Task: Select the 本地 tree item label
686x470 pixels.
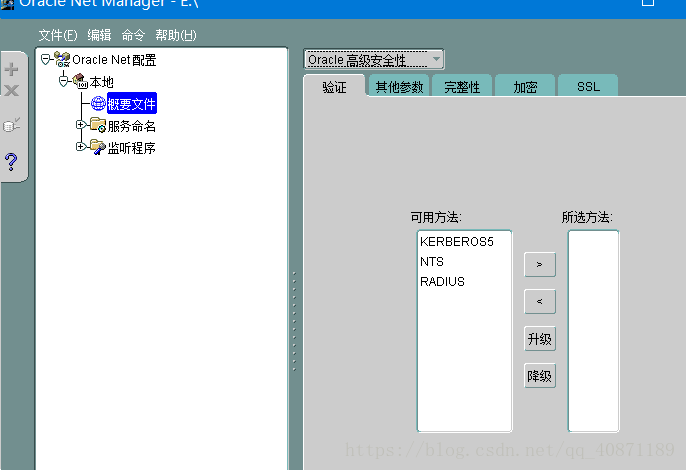Action: [102, 82]
